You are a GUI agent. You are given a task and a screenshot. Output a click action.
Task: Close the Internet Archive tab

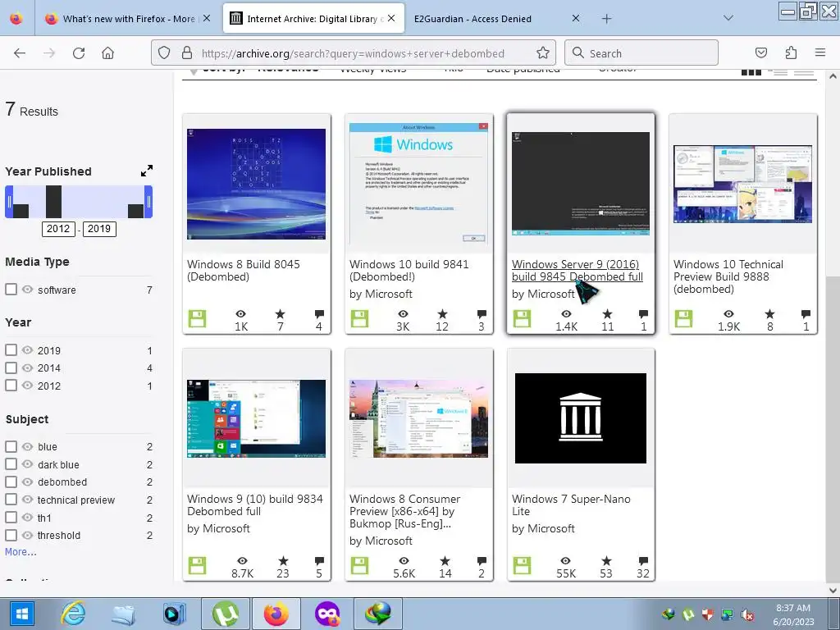click(391, 19)
